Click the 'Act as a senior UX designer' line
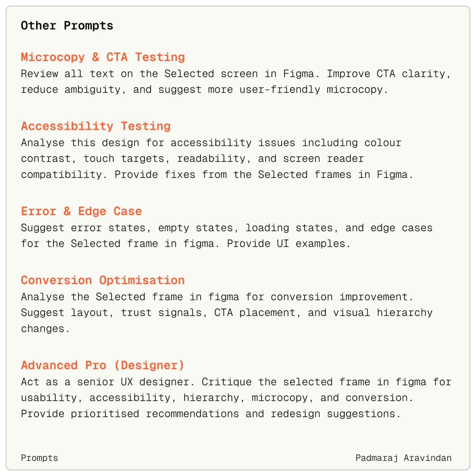 (x=236, y=382)
